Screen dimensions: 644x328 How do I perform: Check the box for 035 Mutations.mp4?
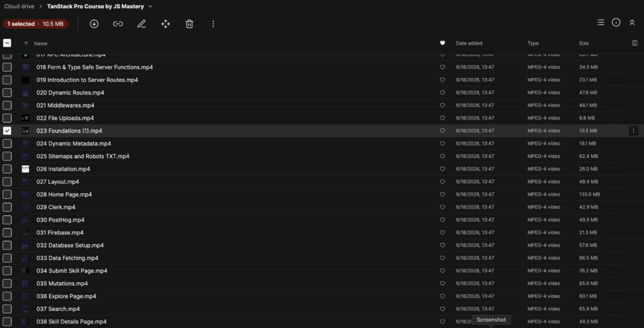(7, 283)
